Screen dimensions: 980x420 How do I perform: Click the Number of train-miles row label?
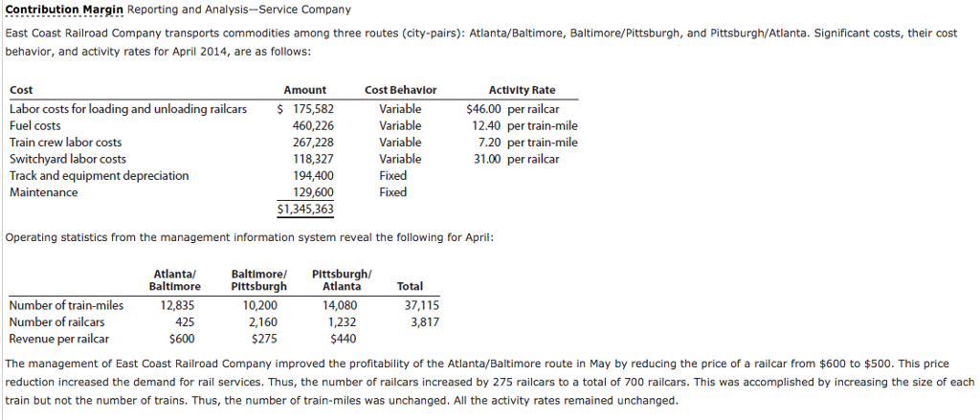pyautogui.click(x=66, y=305)
